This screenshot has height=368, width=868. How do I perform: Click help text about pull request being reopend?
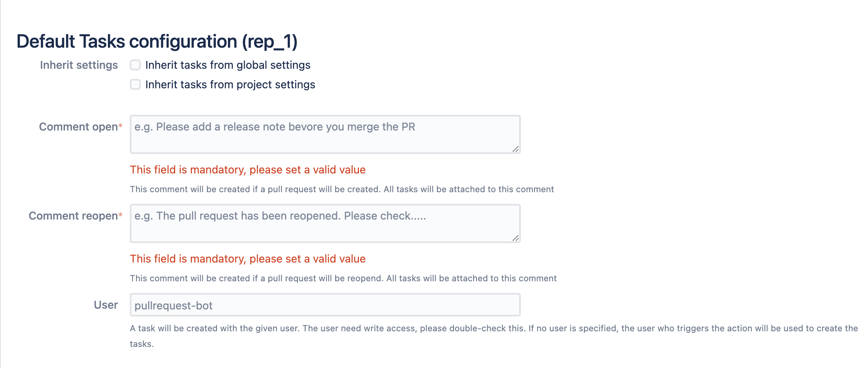tap(343, 278)
